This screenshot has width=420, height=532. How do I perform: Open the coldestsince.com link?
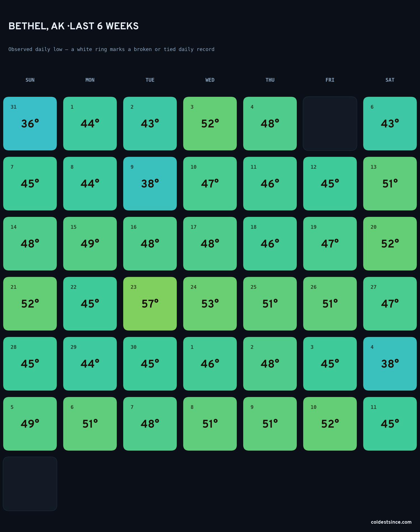click(x=391, y=522)
